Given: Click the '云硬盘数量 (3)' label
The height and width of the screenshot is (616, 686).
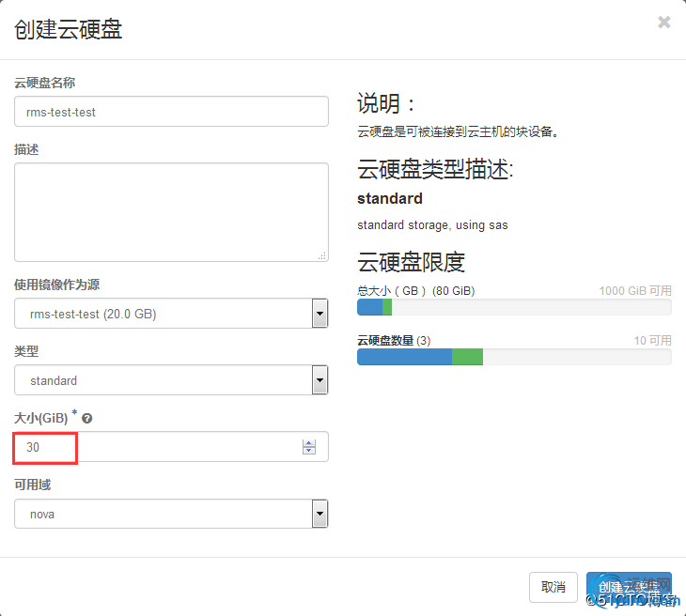Looking at the screenshot, I should pos(394,340).
